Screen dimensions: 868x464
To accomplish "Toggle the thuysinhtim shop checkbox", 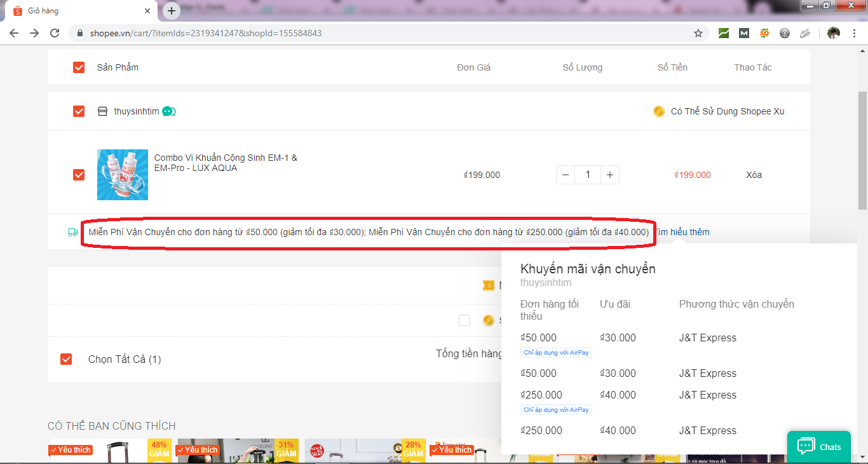I will coord(79,111).
